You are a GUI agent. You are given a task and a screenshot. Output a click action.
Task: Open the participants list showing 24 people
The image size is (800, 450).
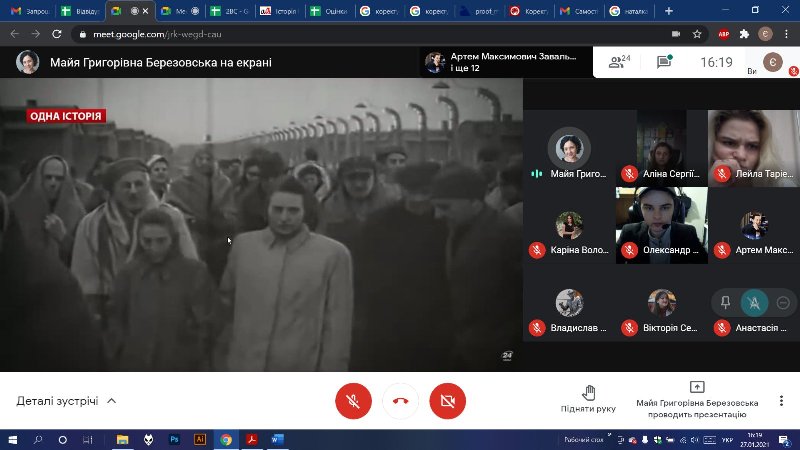[x=619, y=62]
